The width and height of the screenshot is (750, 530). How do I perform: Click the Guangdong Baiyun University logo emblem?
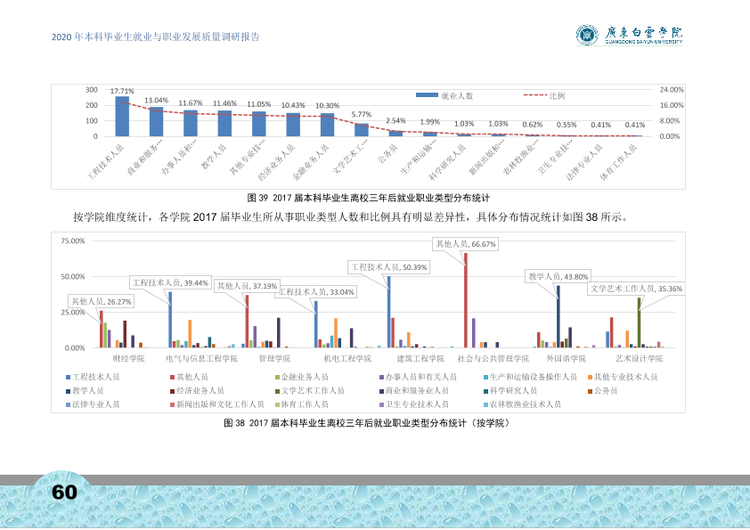coord(587,35)
